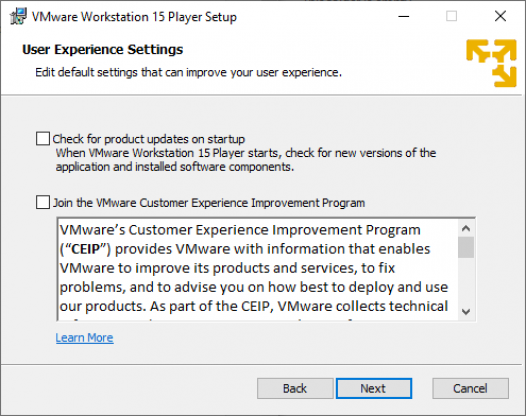Viewport: 526px width, 416px height.
Task: Click the yellow VMware arrows logo
Action: 491,63
